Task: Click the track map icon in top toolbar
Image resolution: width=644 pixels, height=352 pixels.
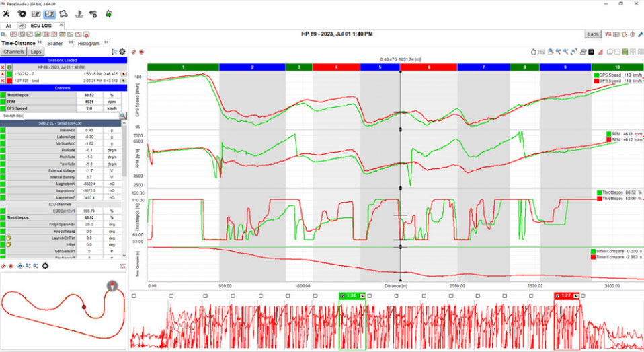Action: pos(64,13)
